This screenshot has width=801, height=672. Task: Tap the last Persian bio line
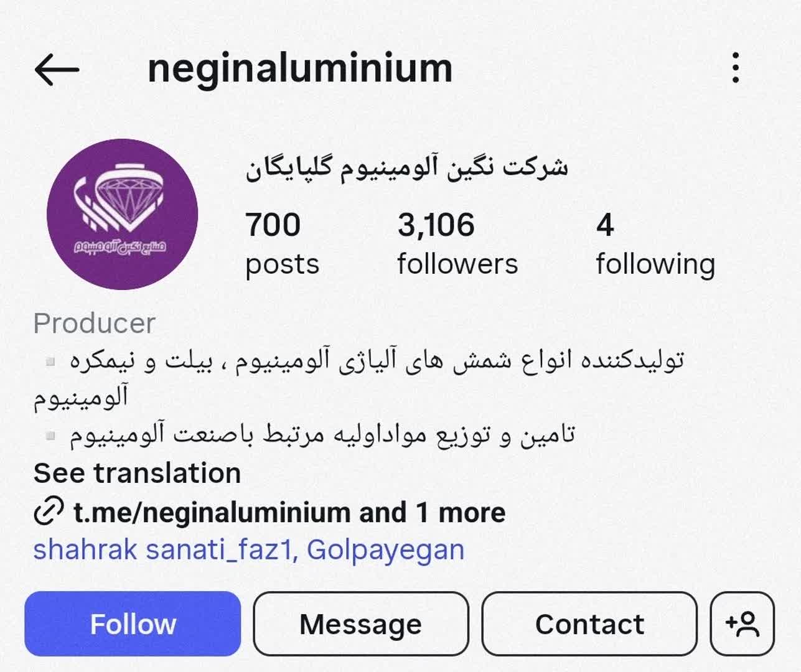[322, 434]
